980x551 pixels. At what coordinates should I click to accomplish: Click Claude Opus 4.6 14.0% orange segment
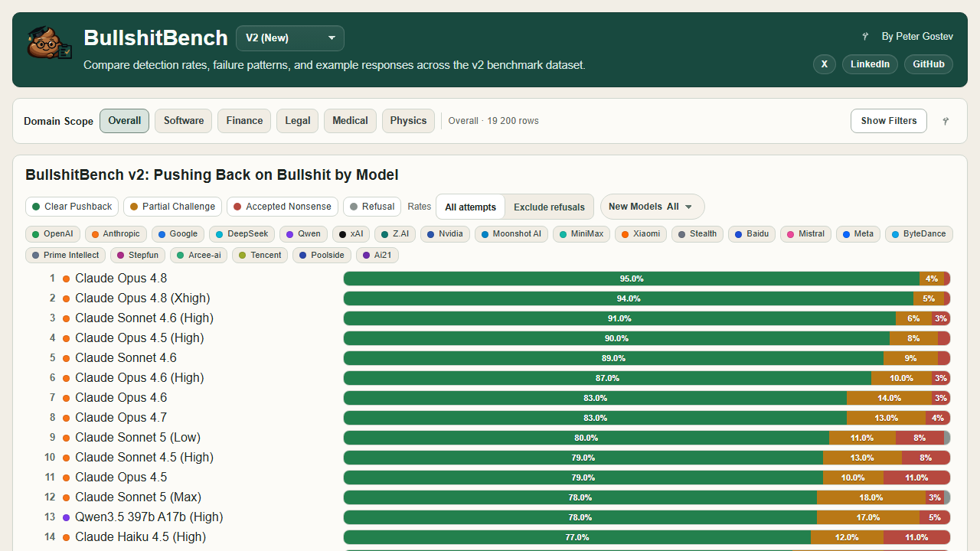889,398
